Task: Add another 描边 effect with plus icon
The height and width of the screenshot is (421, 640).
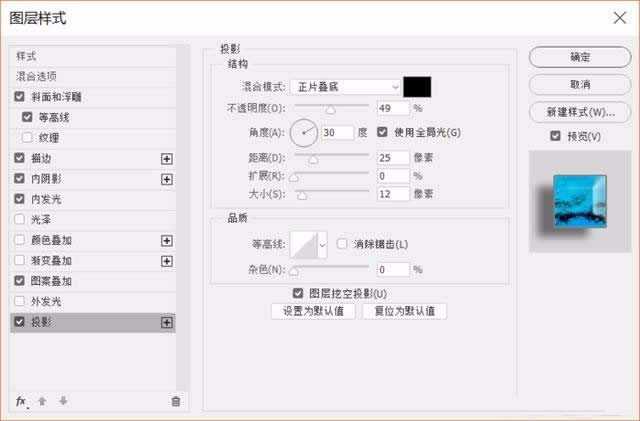Action: [167, 158]
